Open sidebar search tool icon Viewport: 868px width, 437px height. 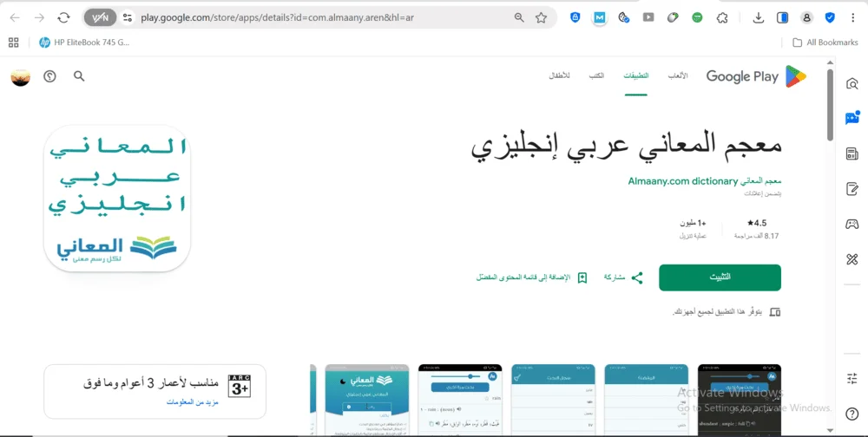pyautogui.click(x=852, y=84)
